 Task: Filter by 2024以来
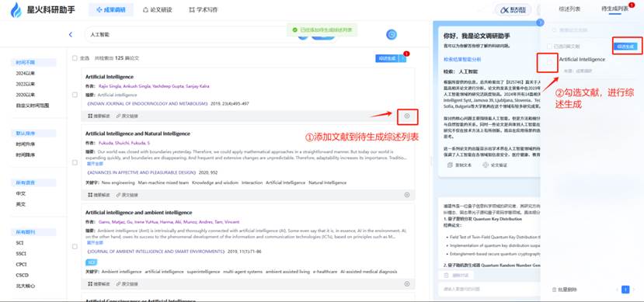click(x=25, y=73)
